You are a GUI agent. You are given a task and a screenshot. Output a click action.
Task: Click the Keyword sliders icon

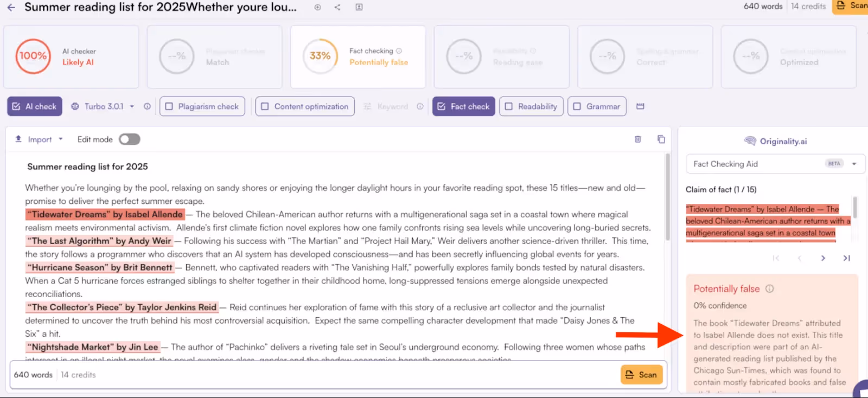pos(367,106)
